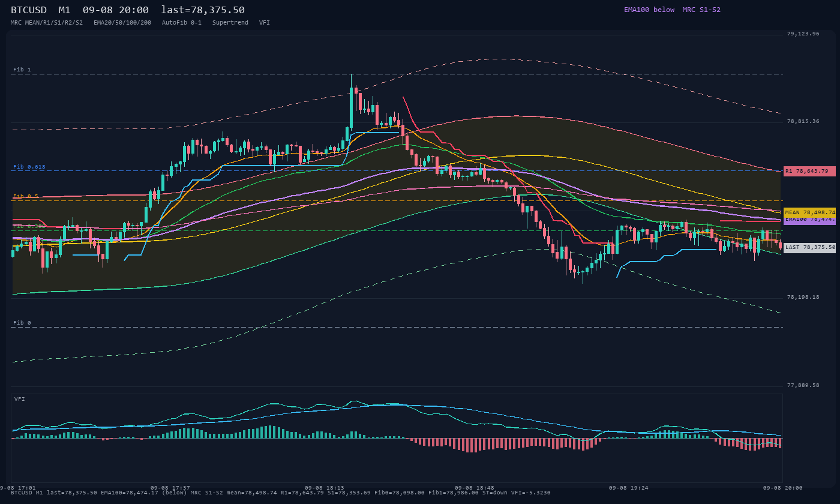
Task: Click the 79,123.96 price axis label
Action: 803,34
